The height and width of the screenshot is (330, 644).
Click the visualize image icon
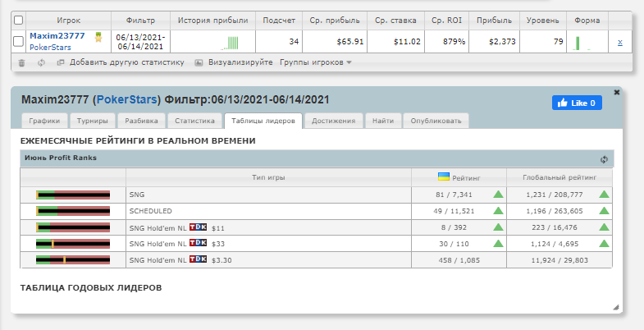click(x=199, y=63)
